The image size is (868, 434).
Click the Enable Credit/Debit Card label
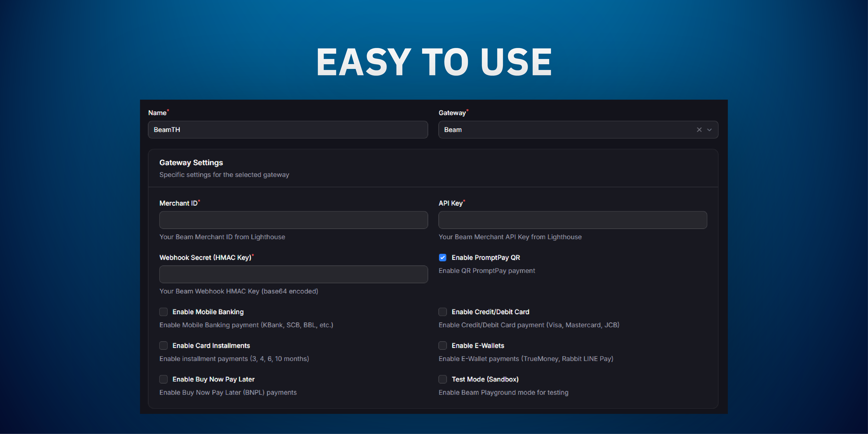[x=490, y=312]
